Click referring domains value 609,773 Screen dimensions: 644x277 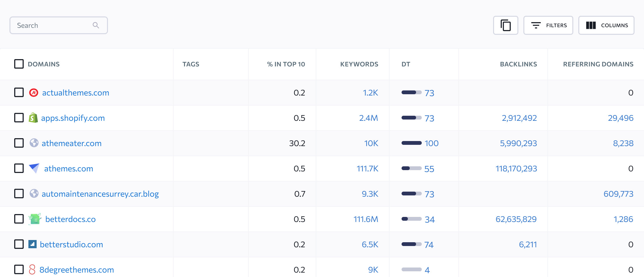(618, 194)
